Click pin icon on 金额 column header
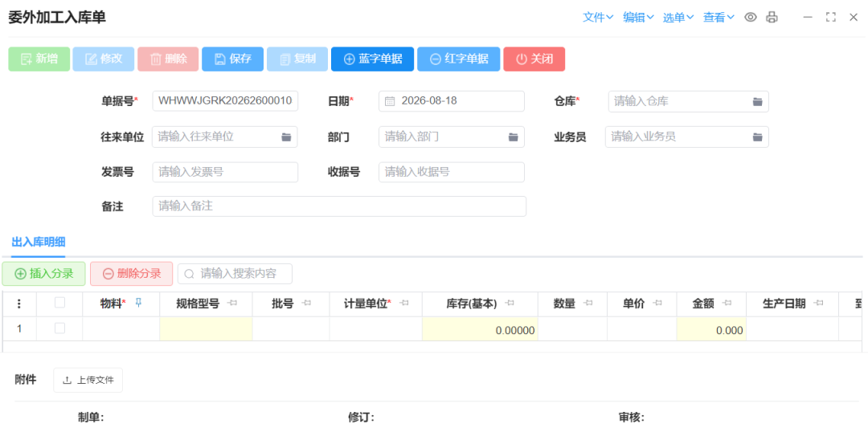The width and height of the screenshot is (868, 428). click(727, 303)
